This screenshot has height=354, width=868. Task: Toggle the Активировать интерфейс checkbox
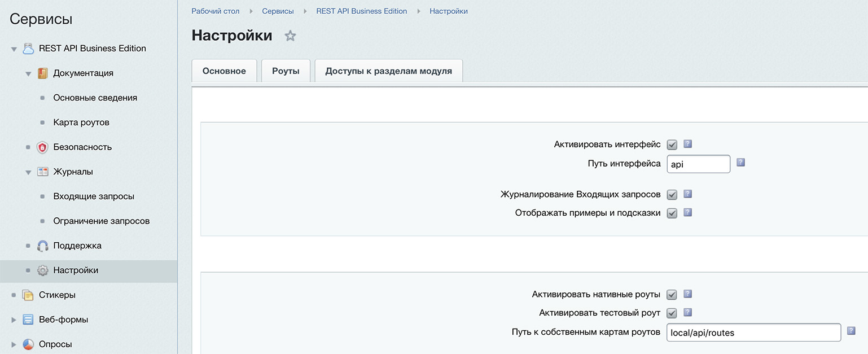tap(672, 145)
